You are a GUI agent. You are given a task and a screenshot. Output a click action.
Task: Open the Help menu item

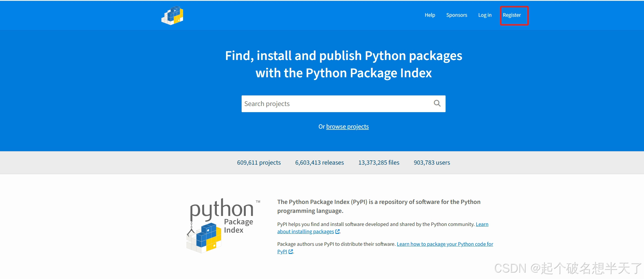point(430,15)
